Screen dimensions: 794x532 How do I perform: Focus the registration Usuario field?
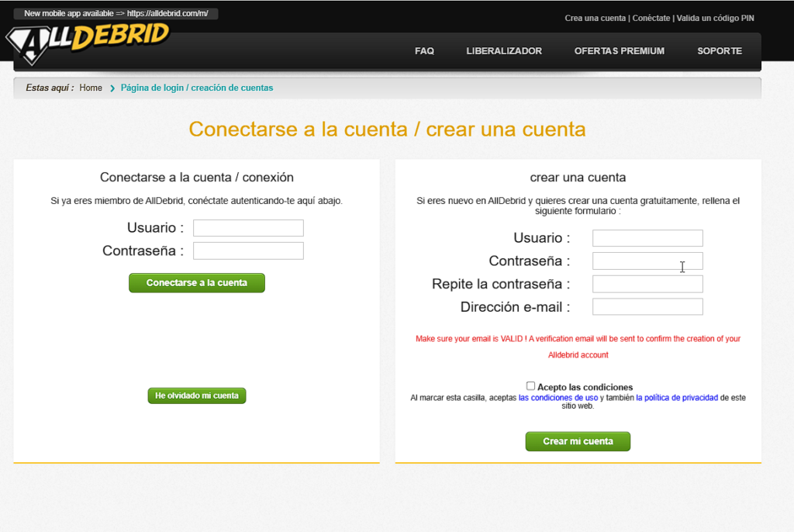tap(647, 238)
